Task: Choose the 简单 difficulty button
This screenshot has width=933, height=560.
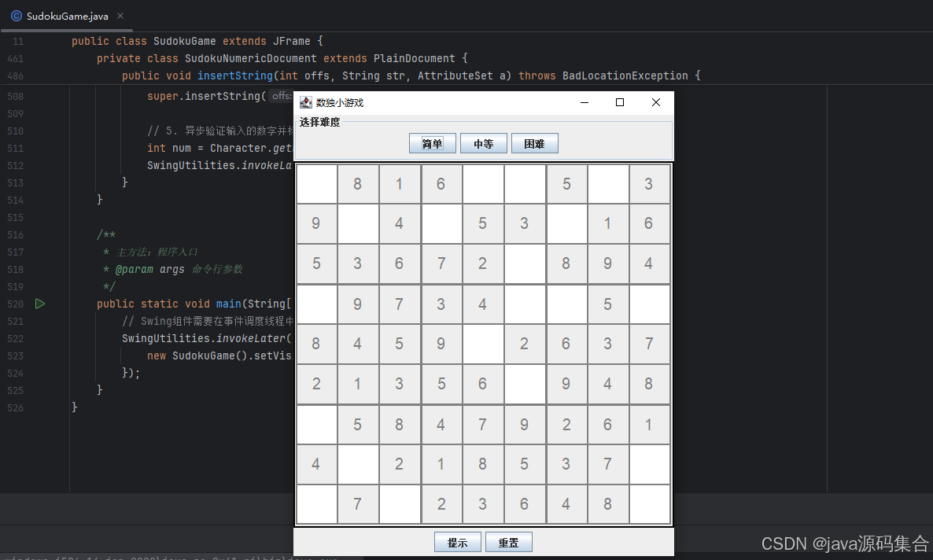Action: (x=433, y=143)
